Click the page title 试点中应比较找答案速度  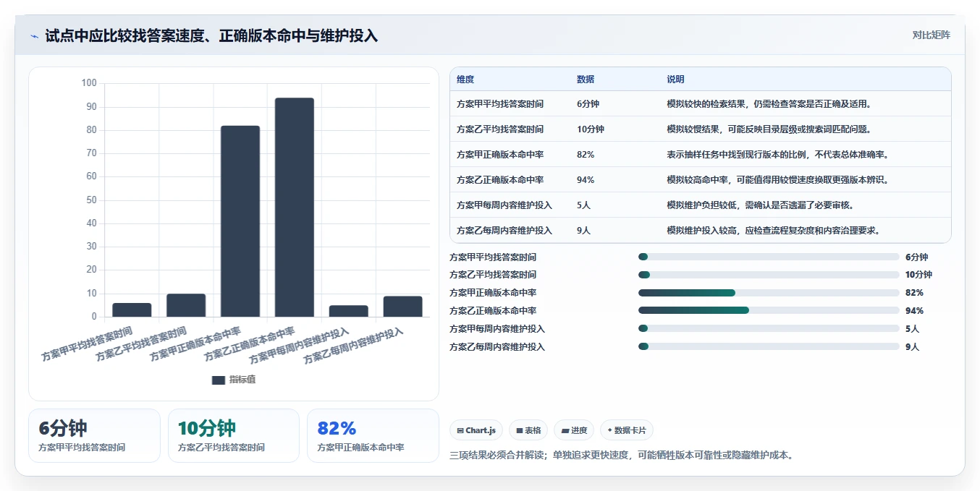pyautogui.click(x=211, y=35)
